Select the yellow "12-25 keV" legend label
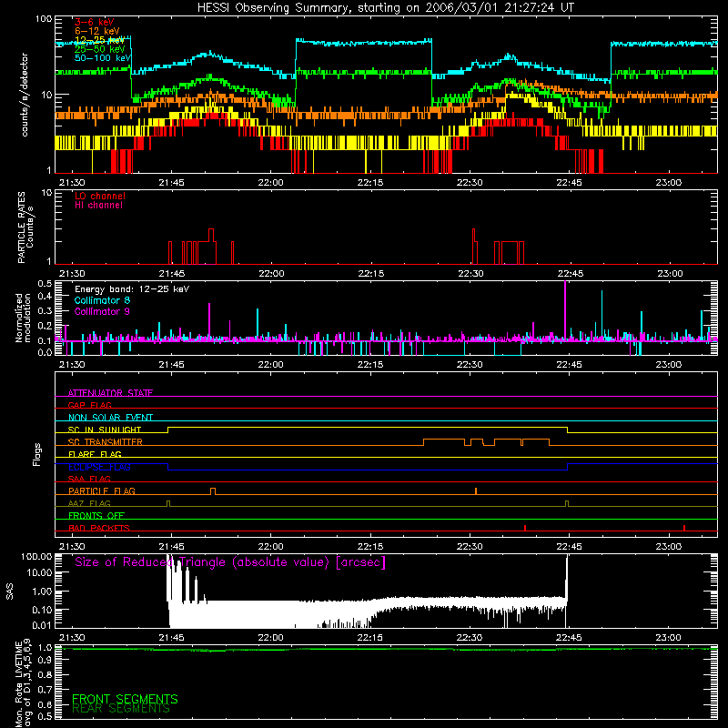The height and width of the screenshot is (728, 728). (x=100, y=40)
